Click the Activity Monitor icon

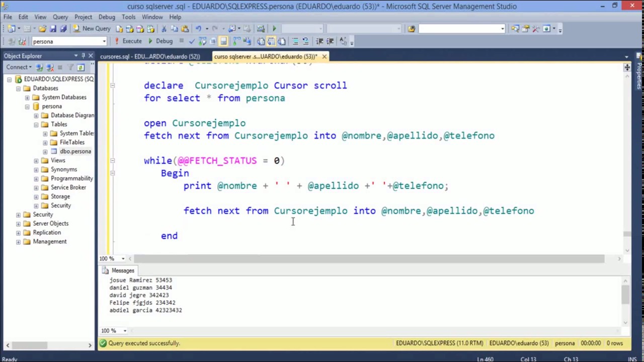(x=261, y=29)
